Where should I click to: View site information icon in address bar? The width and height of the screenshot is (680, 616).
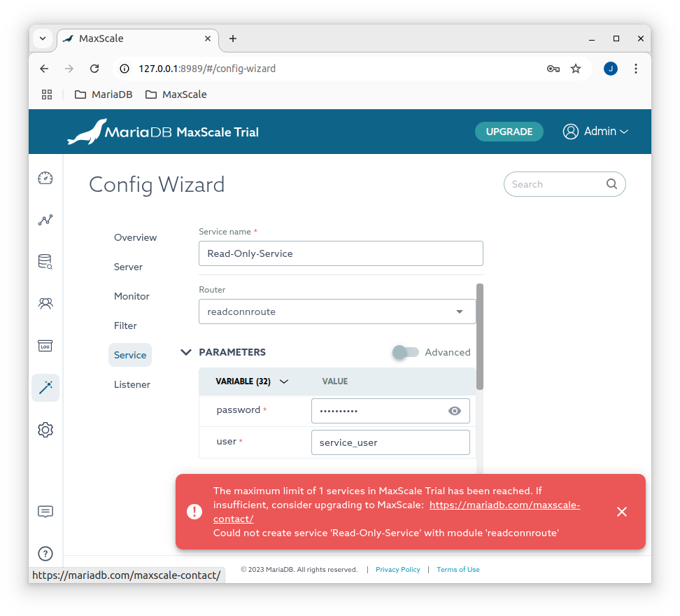(x=125, y=69)
